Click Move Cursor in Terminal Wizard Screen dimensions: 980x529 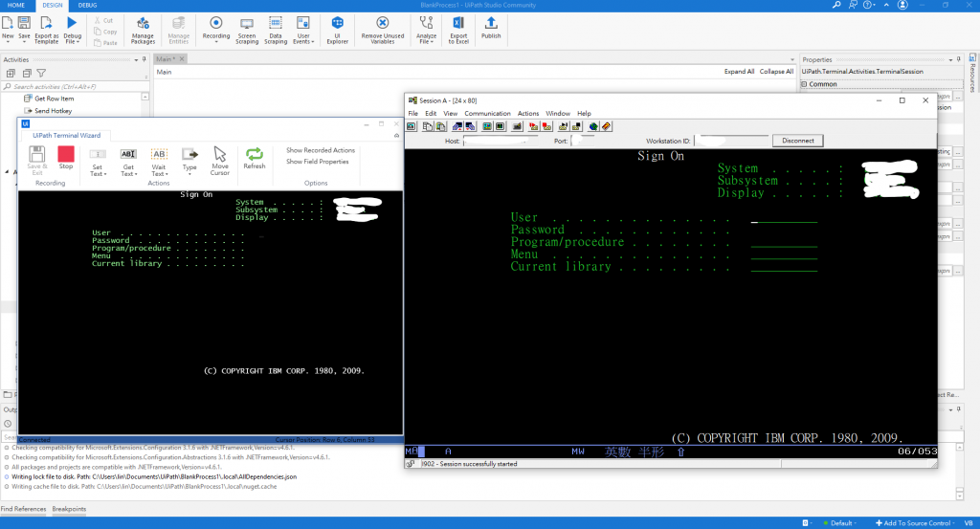[x=219, y=161]
